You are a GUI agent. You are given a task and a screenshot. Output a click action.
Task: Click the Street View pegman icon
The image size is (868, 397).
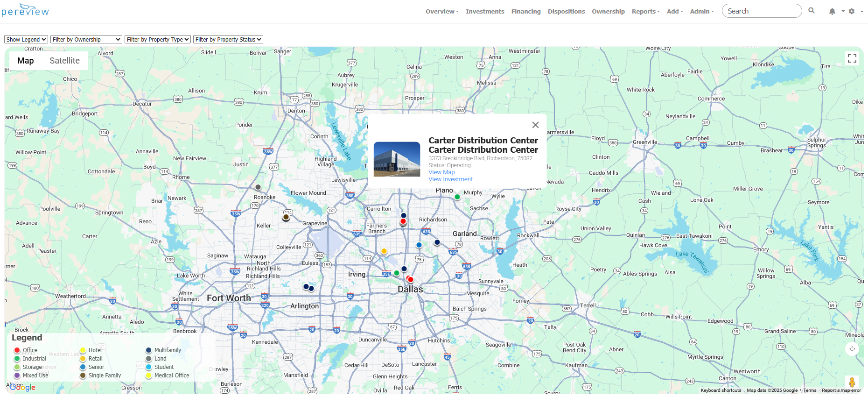(852, 383)
